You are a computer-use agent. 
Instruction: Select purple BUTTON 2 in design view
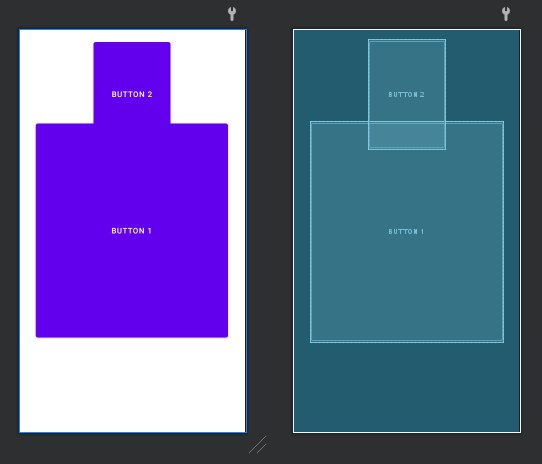132,83
